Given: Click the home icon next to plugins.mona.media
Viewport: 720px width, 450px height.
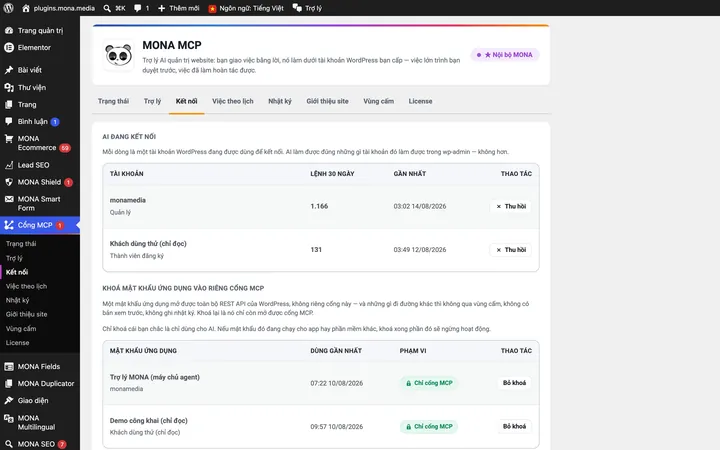Looking at the screenshot, I should click(26, 8).
